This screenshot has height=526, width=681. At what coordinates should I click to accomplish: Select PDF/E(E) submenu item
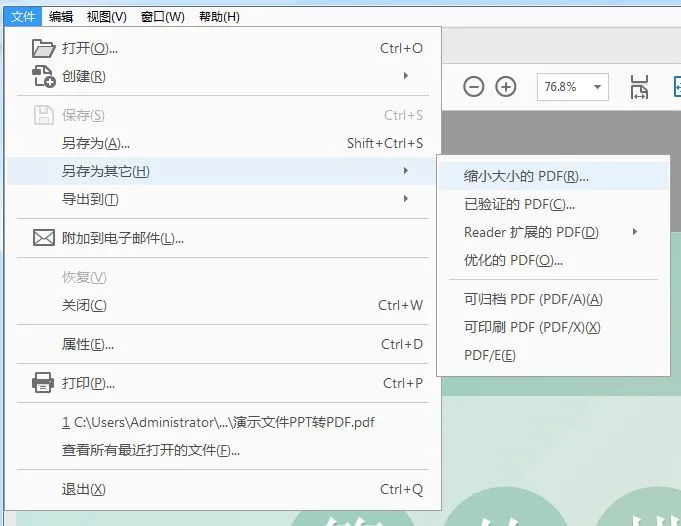coord(553,355)
